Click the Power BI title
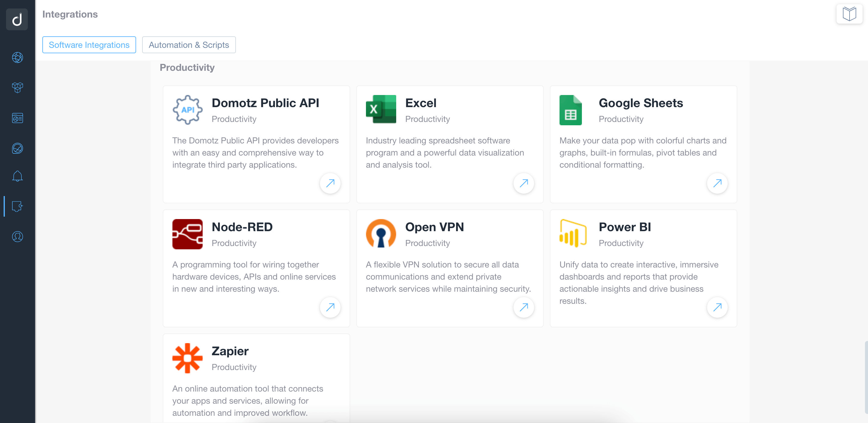The image size is (868, 423). coord(625,227)
